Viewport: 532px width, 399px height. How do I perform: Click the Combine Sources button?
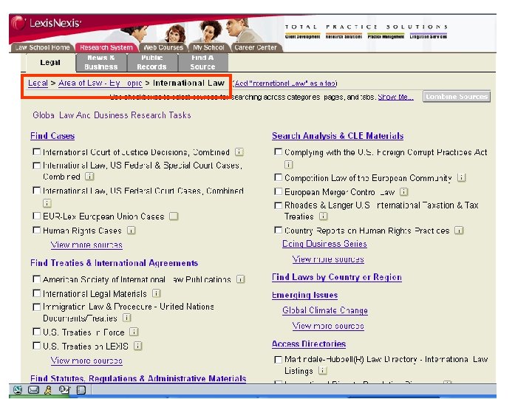457,97
